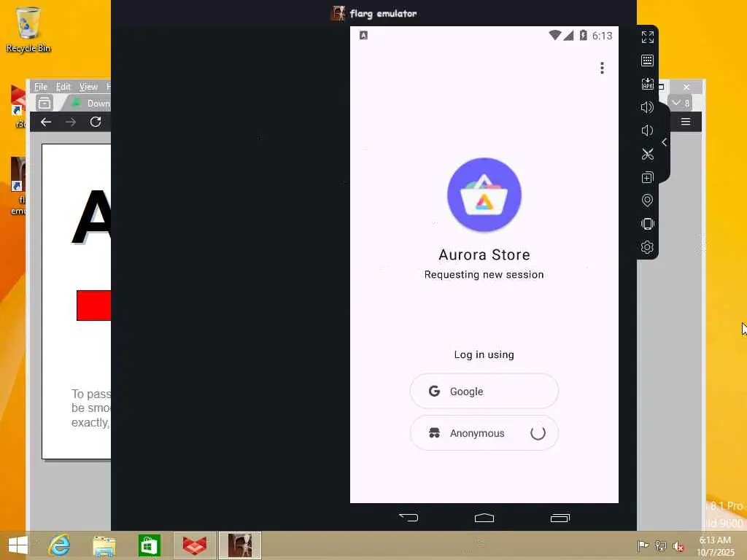The height and width of the screenshot is (560, 747).
Task: Click the muted speaker tray icon
Action: (x=678, y=546)
